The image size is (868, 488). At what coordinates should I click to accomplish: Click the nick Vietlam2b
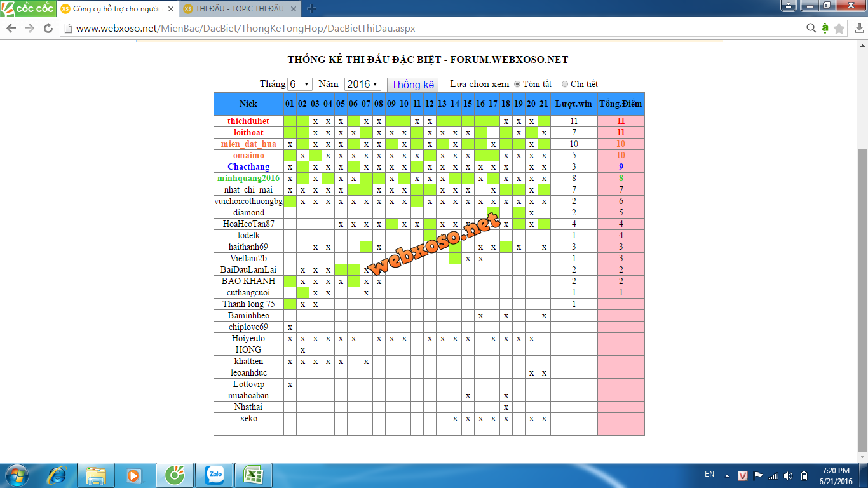[248, 258]
